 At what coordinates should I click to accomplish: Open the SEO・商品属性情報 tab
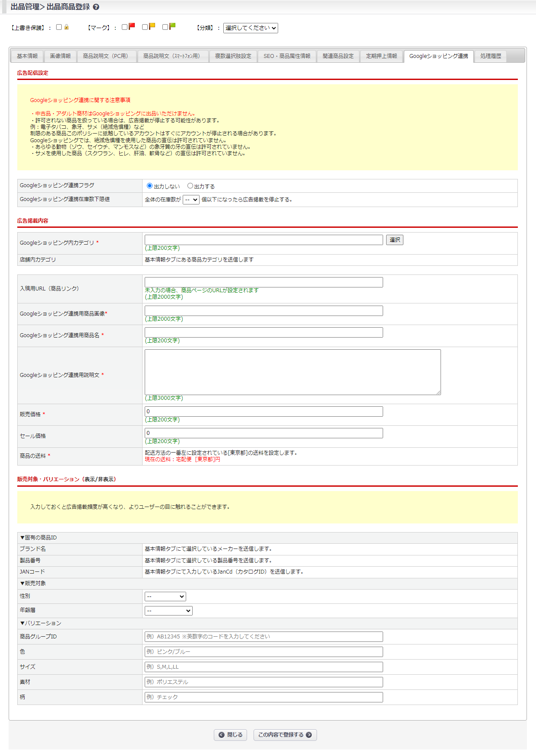pyautogui.click(x=287, y=56)
